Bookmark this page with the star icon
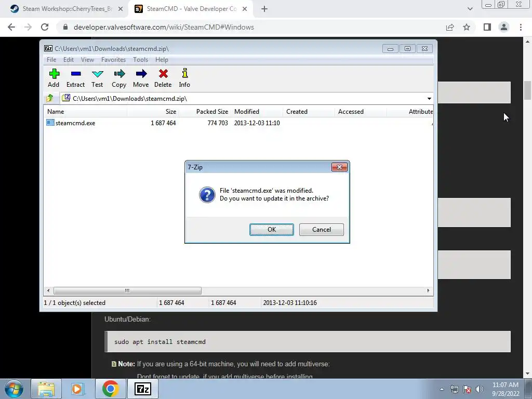 [x=467, y=27]
